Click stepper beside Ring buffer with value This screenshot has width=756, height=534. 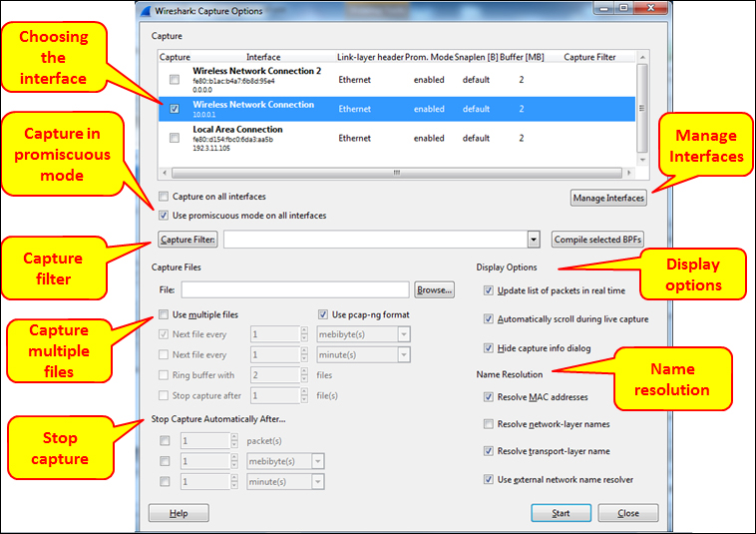304,375
